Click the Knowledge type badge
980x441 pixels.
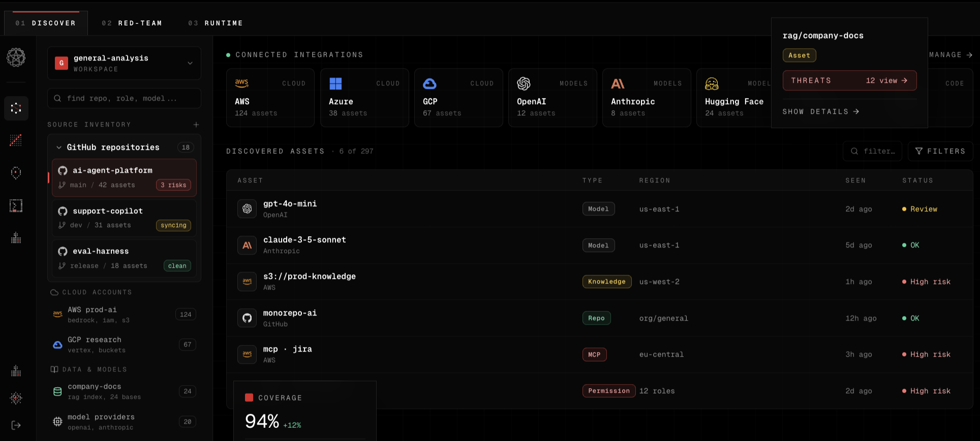tap(607, 281)
